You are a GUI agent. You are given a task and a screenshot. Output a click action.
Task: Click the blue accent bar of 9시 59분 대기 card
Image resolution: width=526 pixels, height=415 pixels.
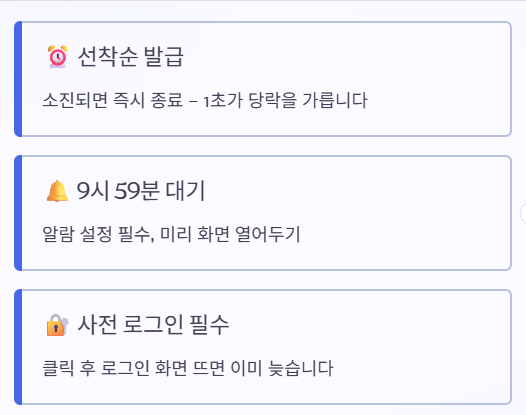point(18,213)
